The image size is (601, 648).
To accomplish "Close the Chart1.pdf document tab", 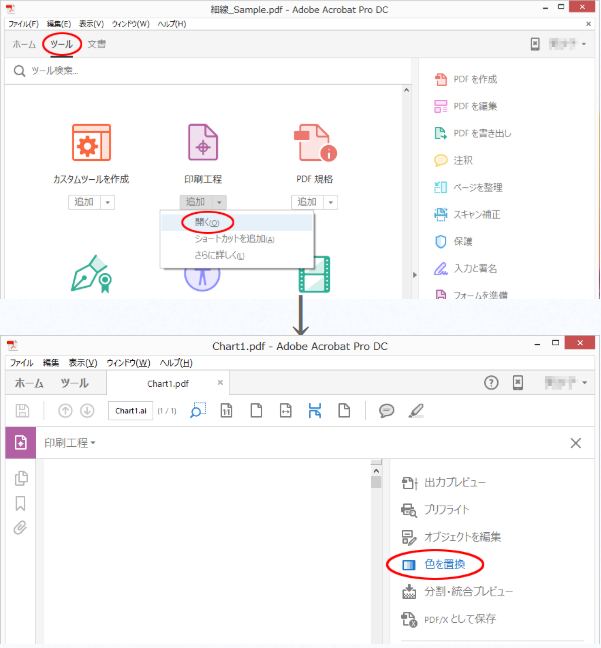I will tap(220, 383).
